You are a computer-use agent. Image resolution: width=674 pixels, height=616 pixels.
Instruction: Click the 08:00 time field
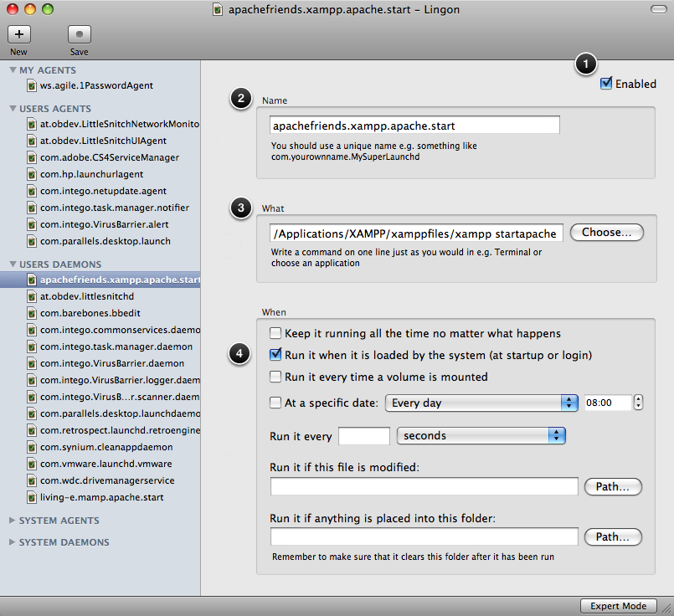pyautogui.click(x=608, y=403)
